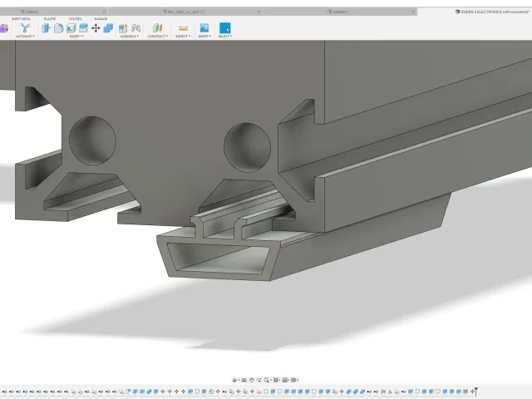The width and height of the screenshot is (532, 399).
Task: Click the Insert image icon
Action: pos(204,27)
